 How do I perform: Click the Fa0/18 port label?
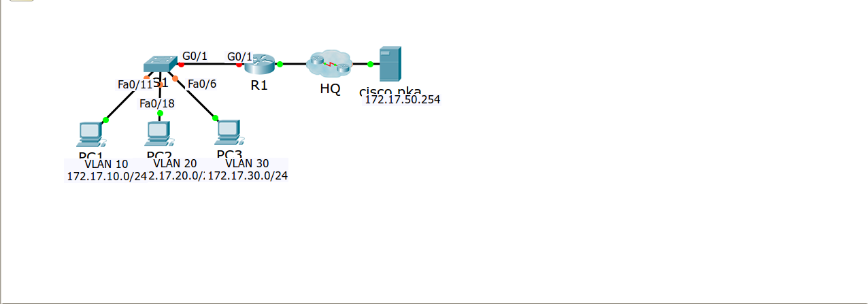point(156,103)
